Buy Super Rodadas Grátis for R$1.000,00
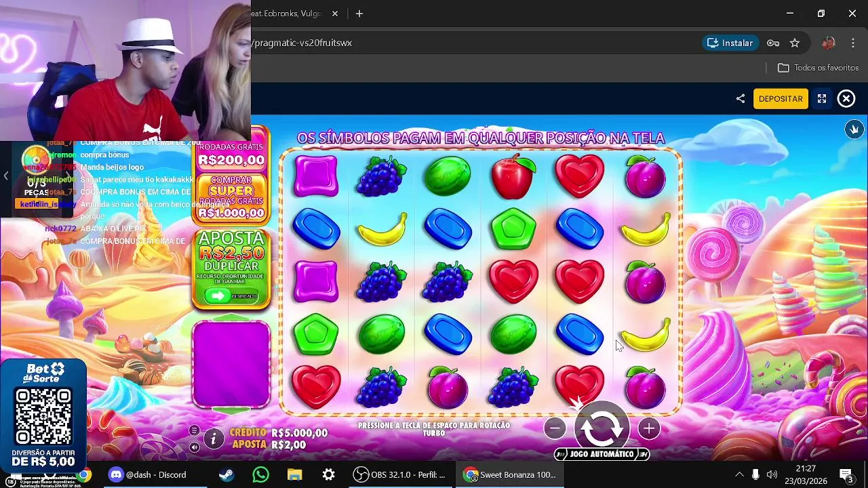The height and width of the screenshot is (488, 868). (x=231, y=199)
